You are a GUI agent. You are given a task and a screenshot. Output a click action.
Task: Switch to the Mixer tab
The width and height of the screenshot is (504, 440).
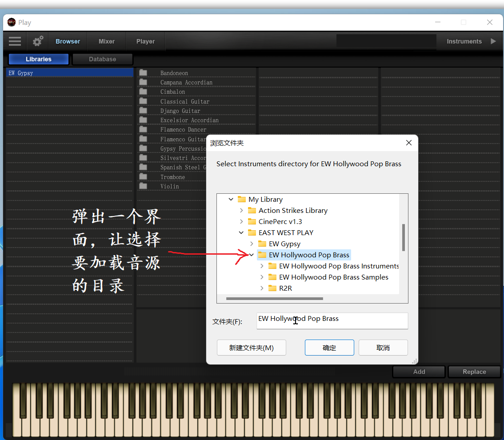click(107, 41)
